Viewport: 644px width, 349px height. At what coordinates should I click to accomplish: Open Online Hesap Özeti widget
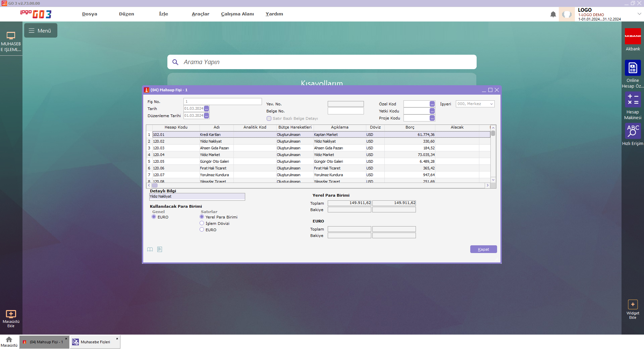pos(633,68)
